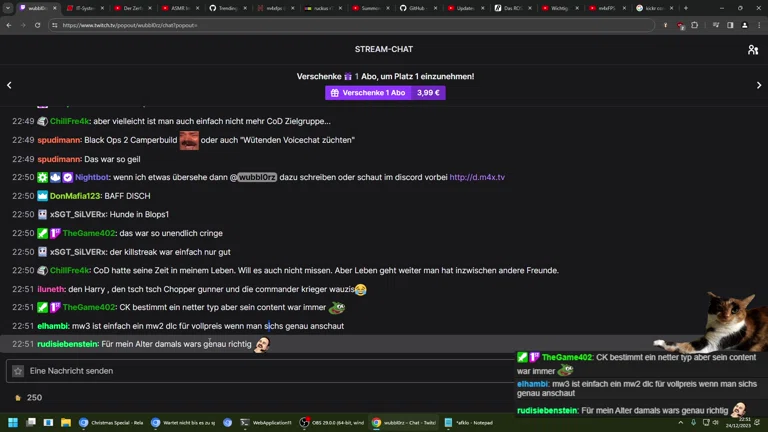Click the Nightbot moderator badge icon
The image size is (768, 432).
point(43,177)
